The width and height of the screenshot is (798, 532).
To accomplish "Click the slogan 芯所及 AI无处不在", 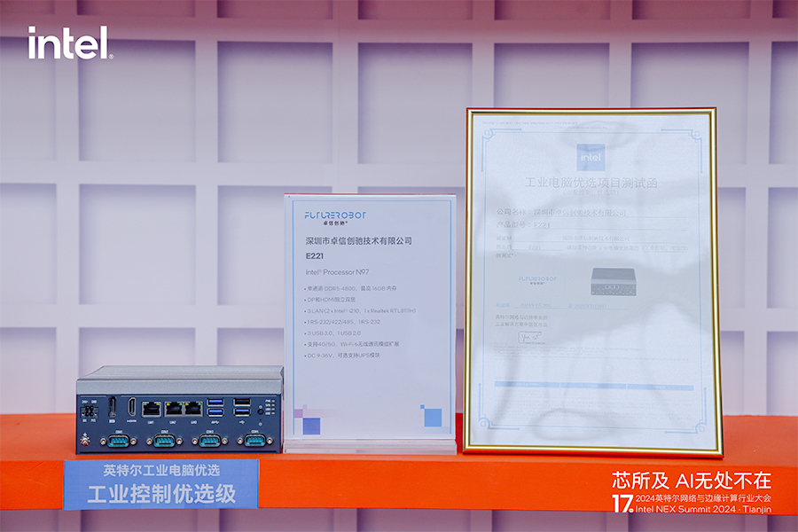I will tap(691, 481).
